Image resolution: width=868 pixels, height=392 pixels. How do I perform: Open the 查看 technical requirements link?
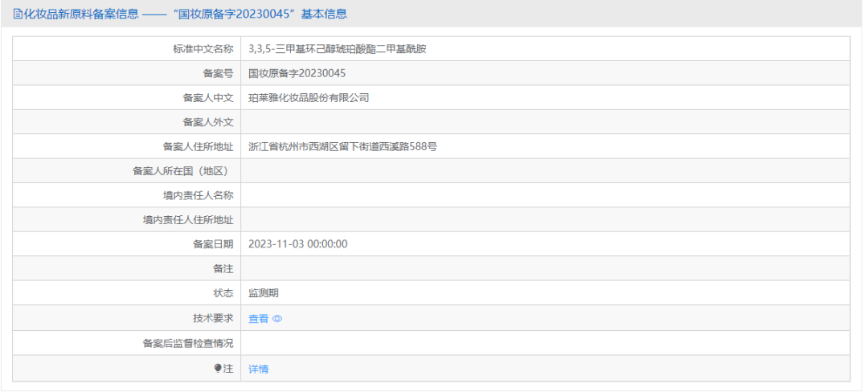(259, 319)
